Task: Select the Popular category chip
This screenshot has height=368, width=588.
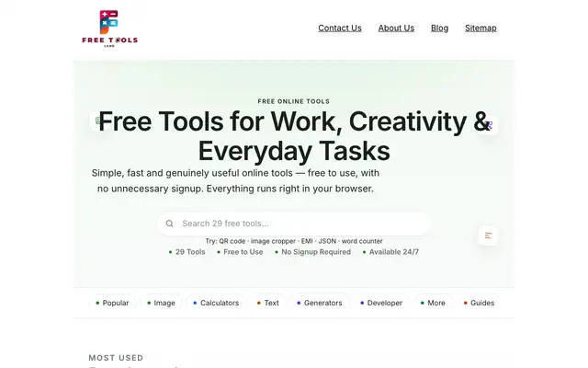Action: tap(112, 303)
